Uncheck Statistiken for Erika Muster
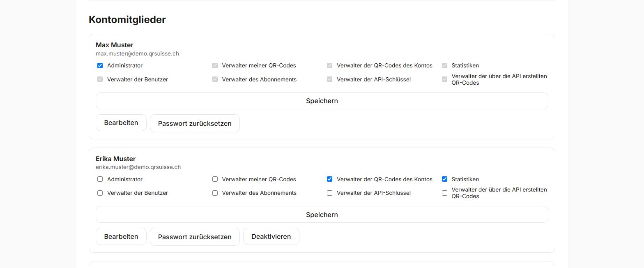Viewport: 644px width, 268px height. tap(444, 179)
